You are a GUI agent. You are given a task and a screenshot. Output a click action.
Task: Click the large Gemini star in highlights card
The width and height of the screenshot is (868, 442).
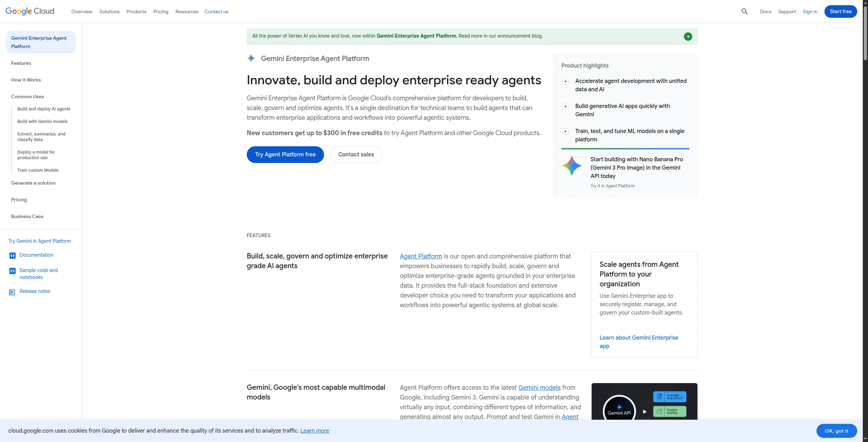[x=571, y=166]
